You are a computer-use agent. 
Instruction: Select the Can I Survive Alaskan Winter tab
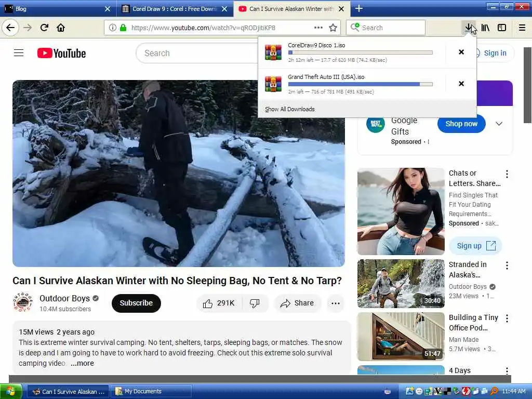tap(291, 9)
